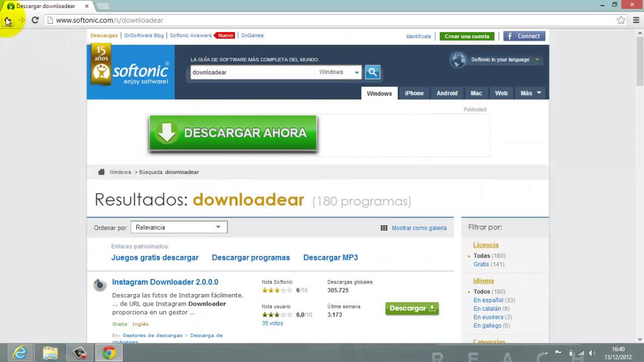
Task: Filter language by En catalán
Action: pyautogui.click(x=487, y=309)
